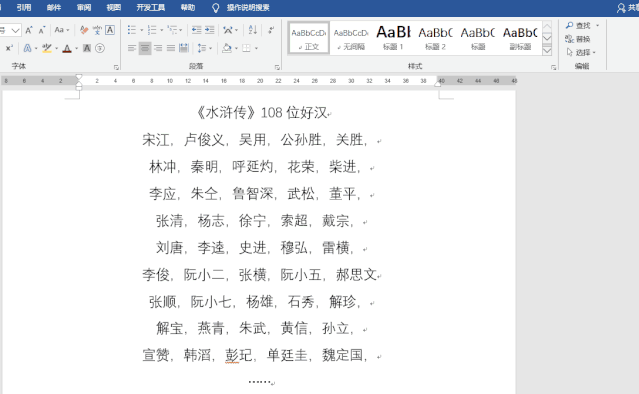Click the 替换 (Replace) button
639x394 pixels.
point(578,39)
